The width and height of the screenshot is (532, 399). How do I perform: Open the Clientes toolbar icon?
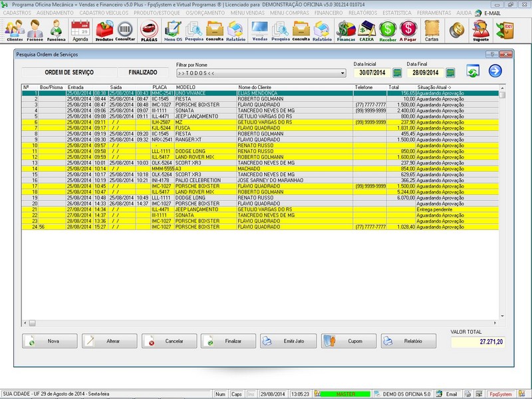[14, 30]
